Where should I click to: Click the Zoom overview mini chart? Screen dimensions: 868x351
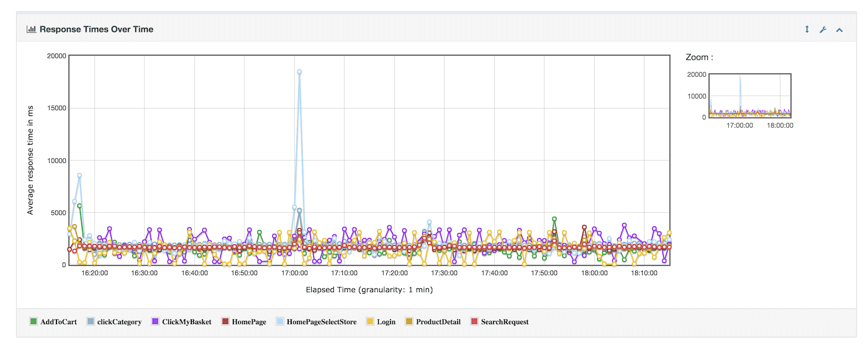[x=749, y=96]
